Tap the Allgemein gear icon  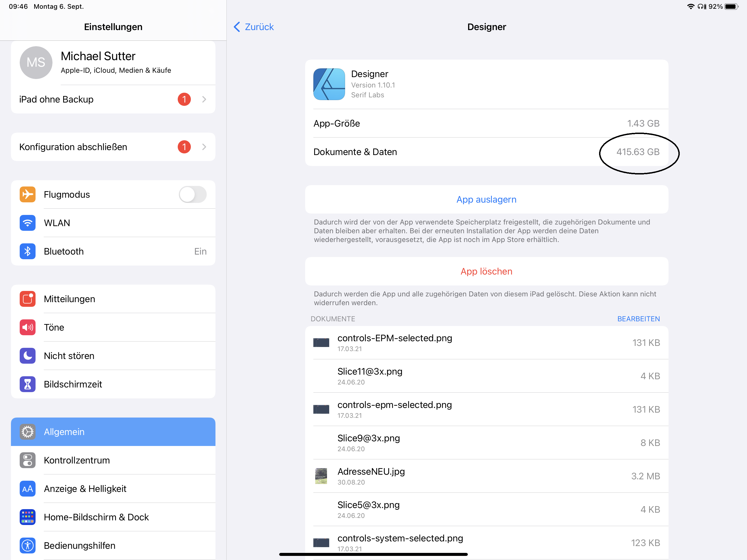click(27, 432)
